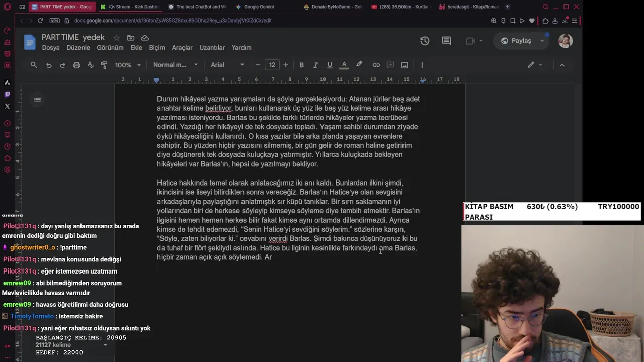
Task: Add a comment from the toolbar
Action: pyautogui.click(x=390, y=65)
